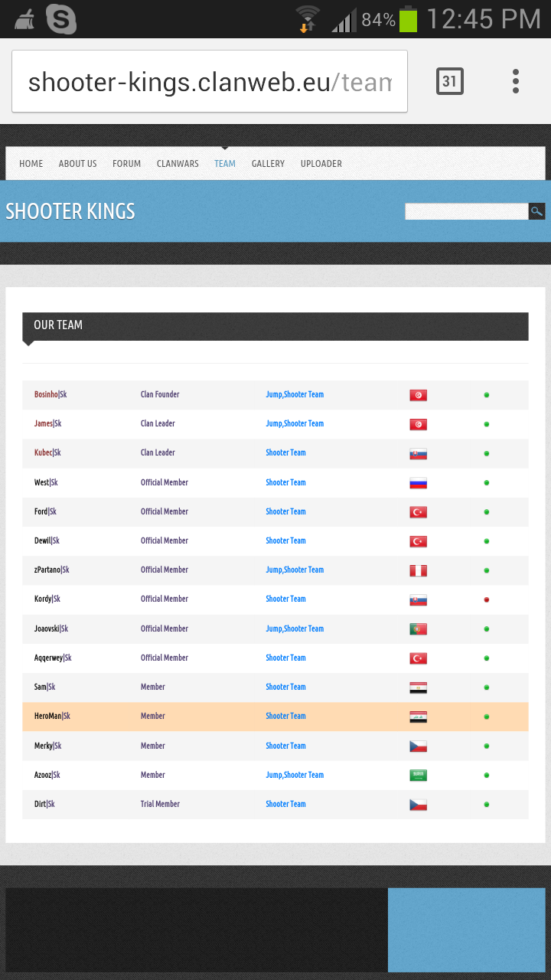Click Azooz's Jump,Shooter Team link

295,775
